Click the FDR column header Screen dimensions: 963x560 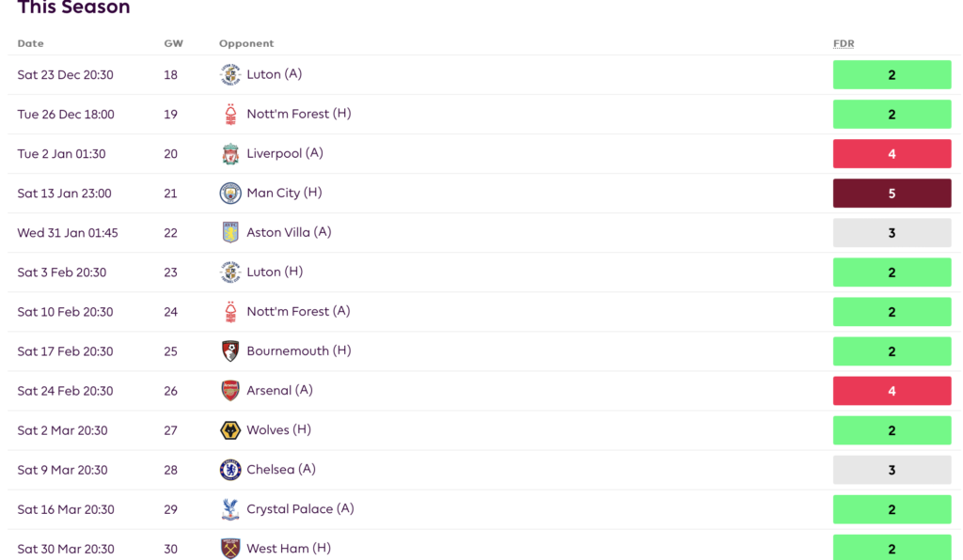tap(844, 44)
